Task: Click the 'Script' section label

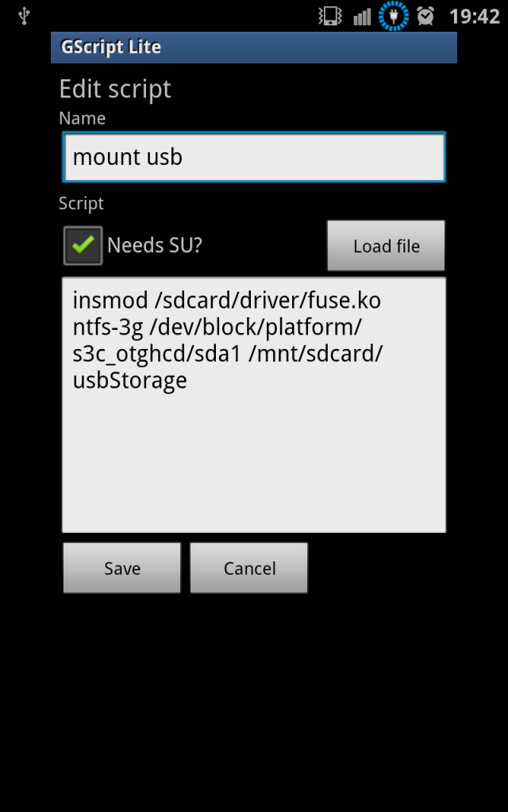Action: pos(82,204)
